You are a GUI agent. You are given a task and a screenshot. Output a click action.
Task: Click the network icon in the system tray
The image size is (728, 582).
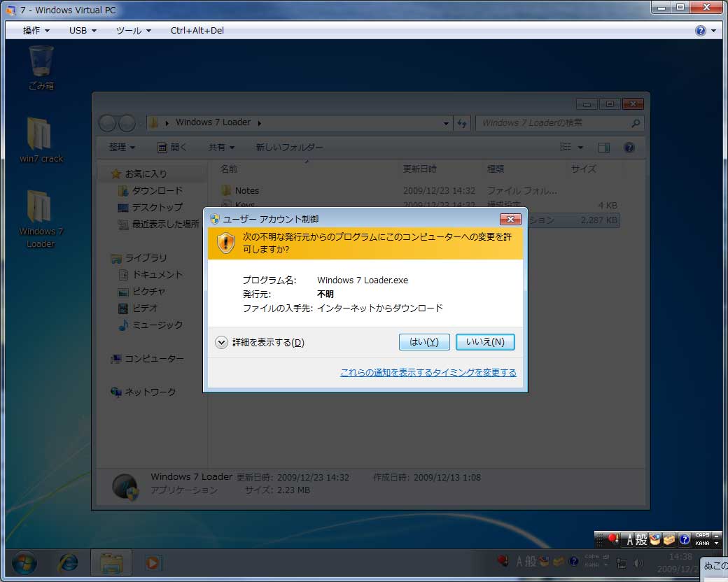621,563
